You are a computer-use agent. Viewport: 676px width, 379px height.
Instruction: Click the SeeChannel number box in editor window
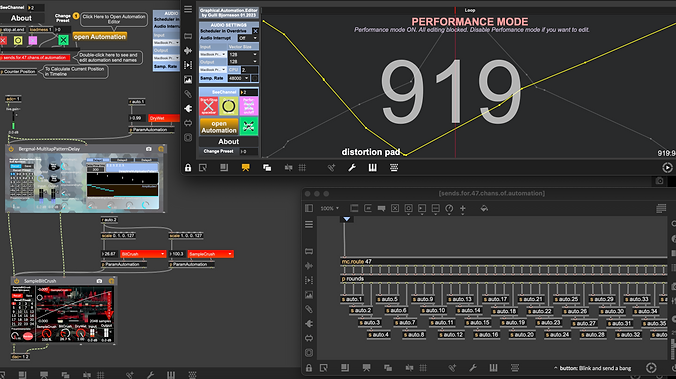coord(249,92)
